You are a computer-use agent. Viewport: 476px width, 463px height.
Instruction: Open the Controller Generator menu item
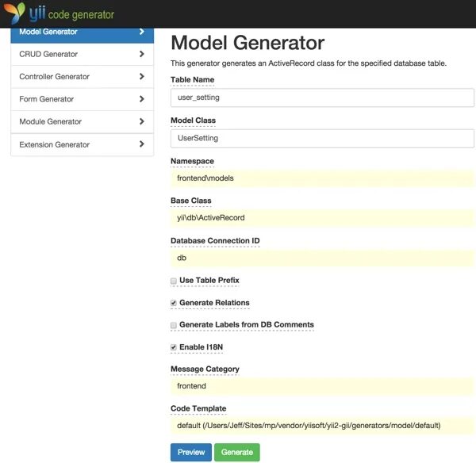click(x=82, y=77)
